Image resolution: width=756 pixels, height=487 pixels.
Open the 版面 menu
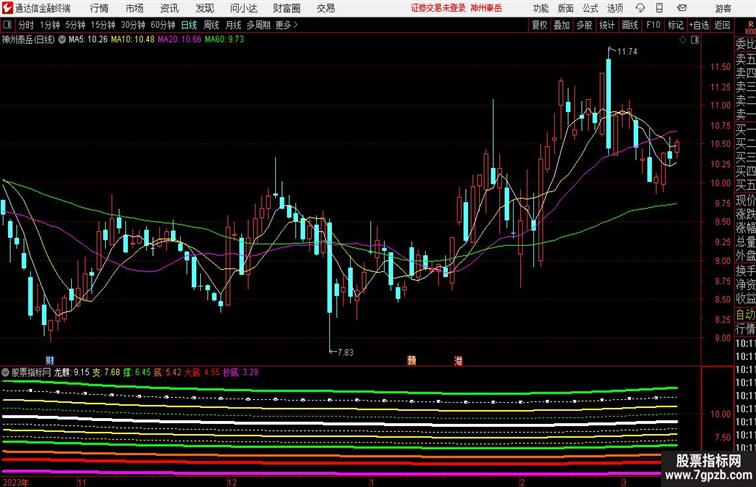point(566,8)
